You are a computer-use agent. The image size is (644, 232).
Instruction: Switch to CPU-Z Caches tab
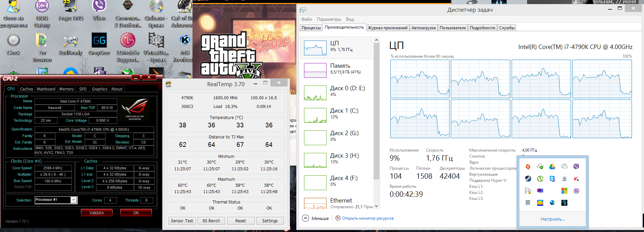coord(27,89)
